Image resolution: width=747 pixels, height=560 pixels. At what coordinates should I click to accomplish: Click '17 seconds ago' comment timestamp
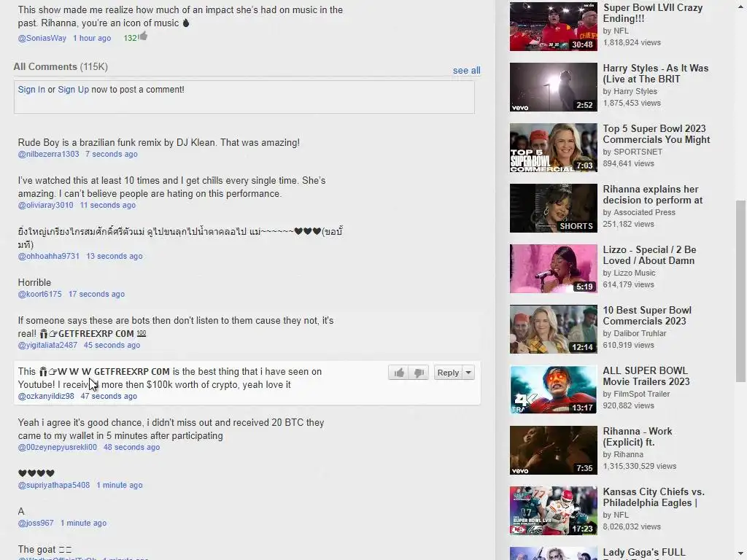click(x=97, y=295)
